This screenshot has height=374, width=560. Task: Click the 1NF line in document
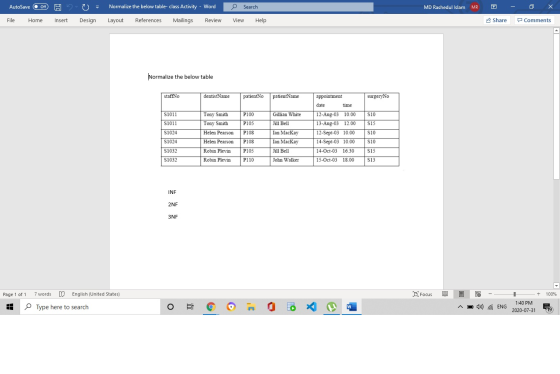tap(172, 192)
